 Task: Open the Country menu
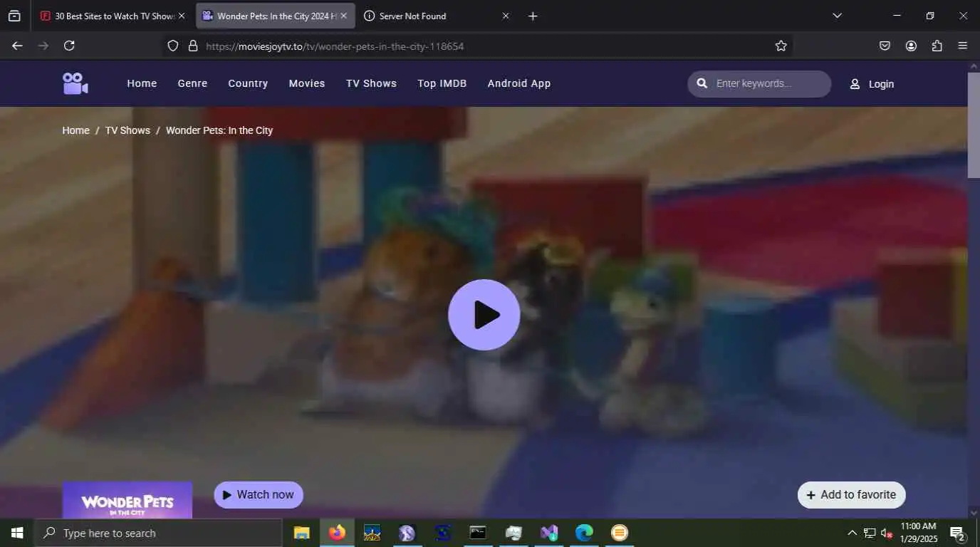pos(248,83)
